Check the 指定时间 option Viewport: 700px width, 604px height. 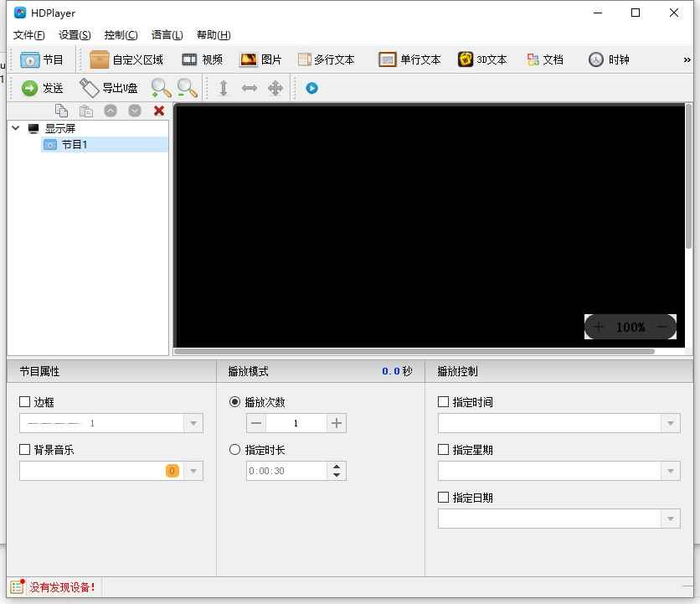(x=443, y=401)
